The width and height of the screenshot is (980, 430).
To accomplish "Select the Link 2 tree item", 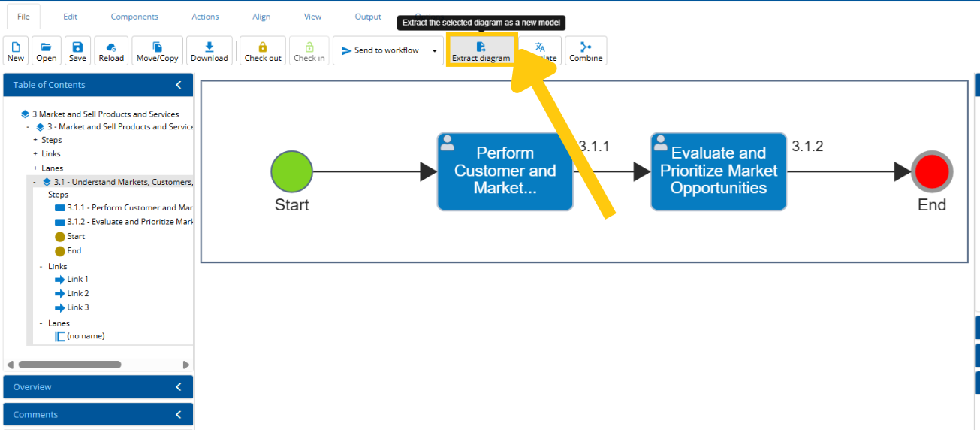I will (x=77, y=293).
